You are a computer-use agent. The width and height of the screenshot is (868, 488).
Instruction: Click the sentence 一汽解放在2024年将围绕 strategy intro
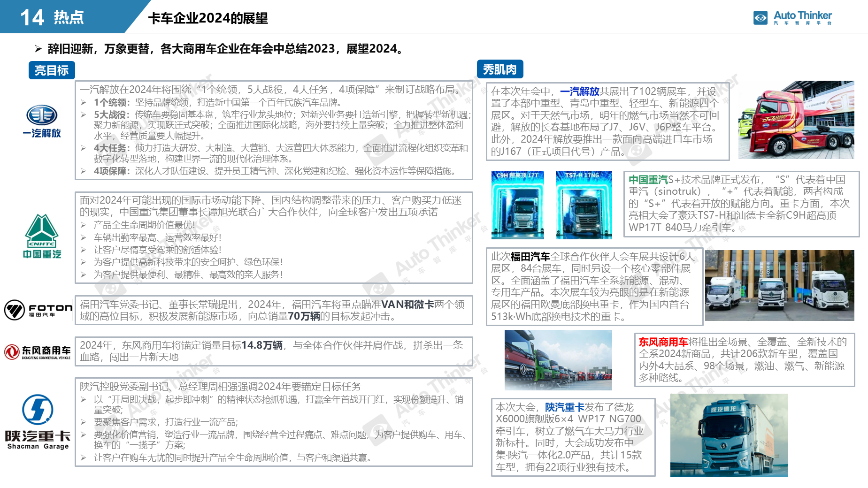[x=270, y=90]
